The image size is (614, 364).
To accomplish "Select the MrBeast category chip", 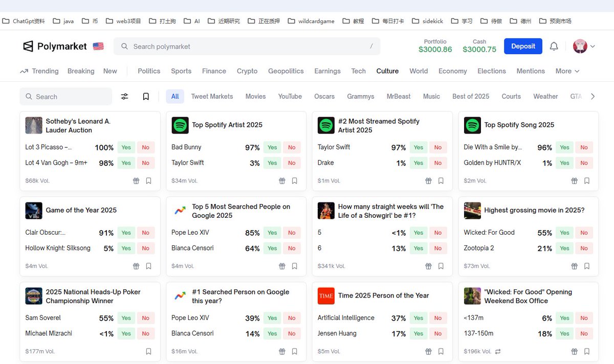I will coord(399,96).
